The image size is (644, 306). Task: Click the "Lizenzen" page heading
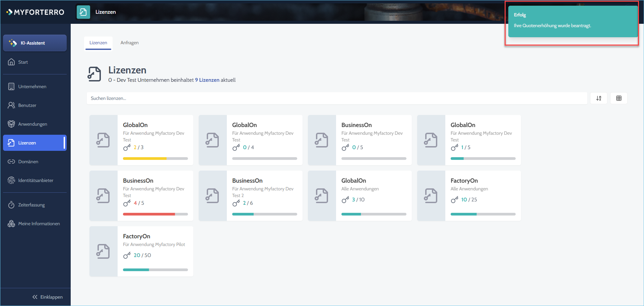127,70
